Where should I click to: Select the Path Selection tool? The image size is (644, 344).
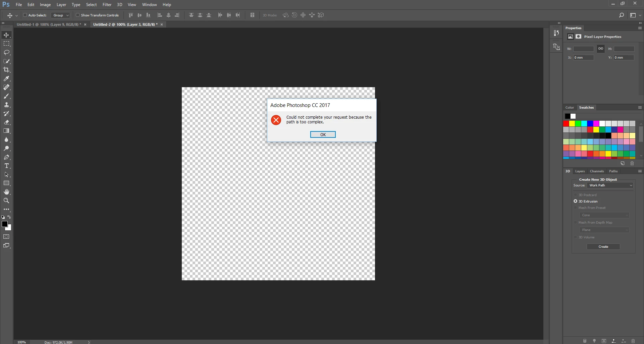(6, 174)
